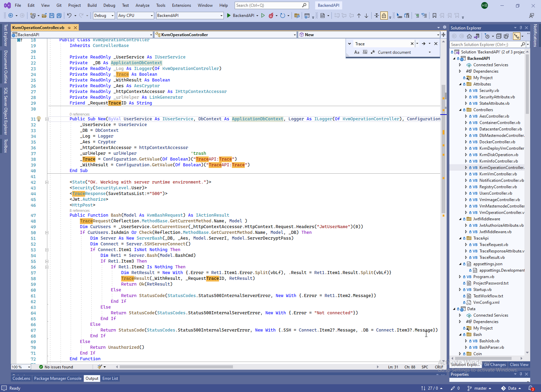Screen dimensions: 541x392
Task: Toggle Use Regular Expressions in find box
Action: pyautogui.click(x=373, y=52)
